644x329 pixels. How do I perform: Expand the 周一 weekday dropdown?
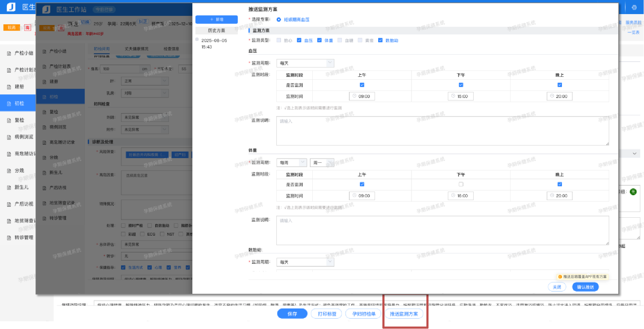point(322,162)
